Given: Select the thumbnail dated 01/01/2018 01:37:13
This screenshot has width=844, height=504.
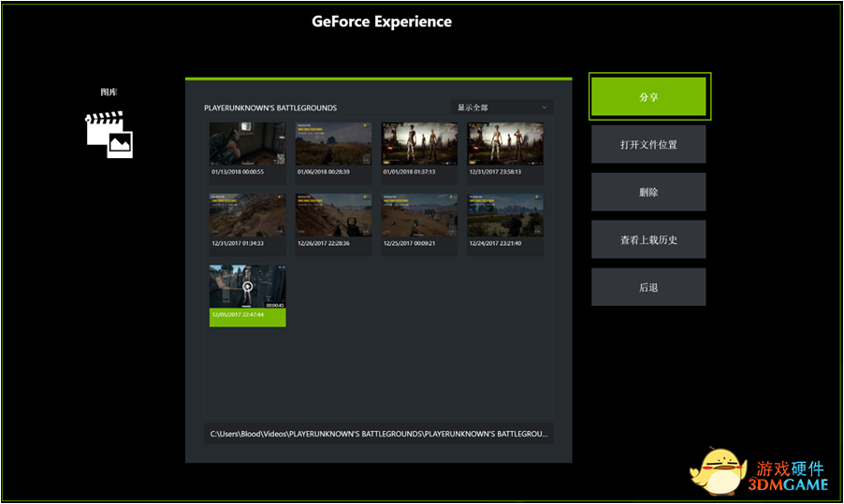Looking at the screenshot, I should pyautogui.click(x=419, y=144).
